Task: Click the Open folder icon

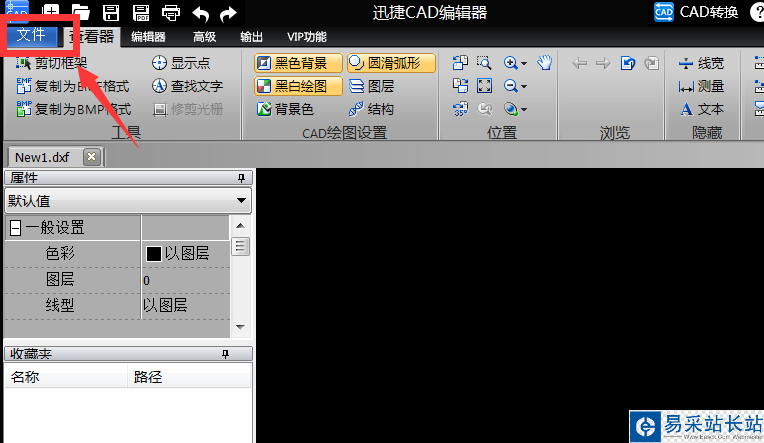Action: (x=81, y=12)
